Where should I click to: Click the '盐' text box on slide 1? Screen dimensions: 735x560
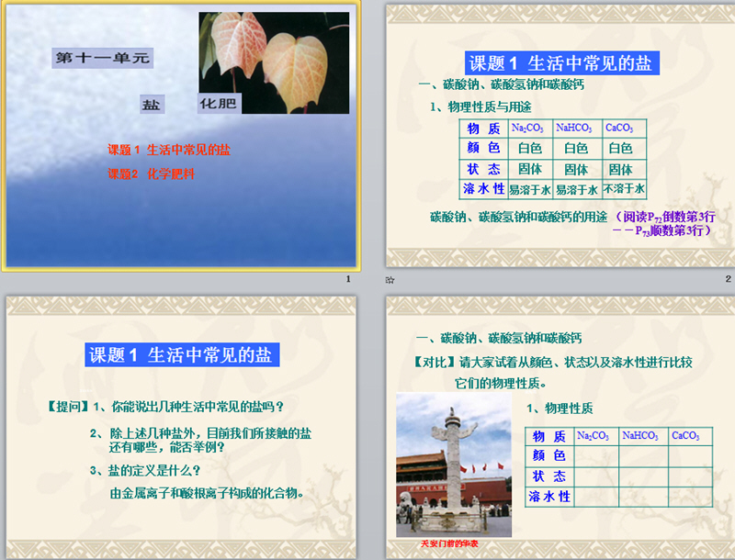151,105
